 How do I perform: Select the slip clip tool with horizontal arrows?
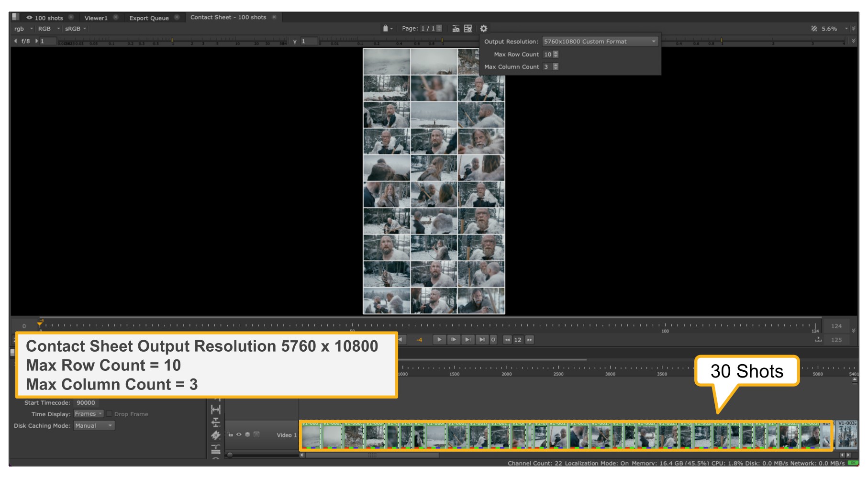pos(216,410)
